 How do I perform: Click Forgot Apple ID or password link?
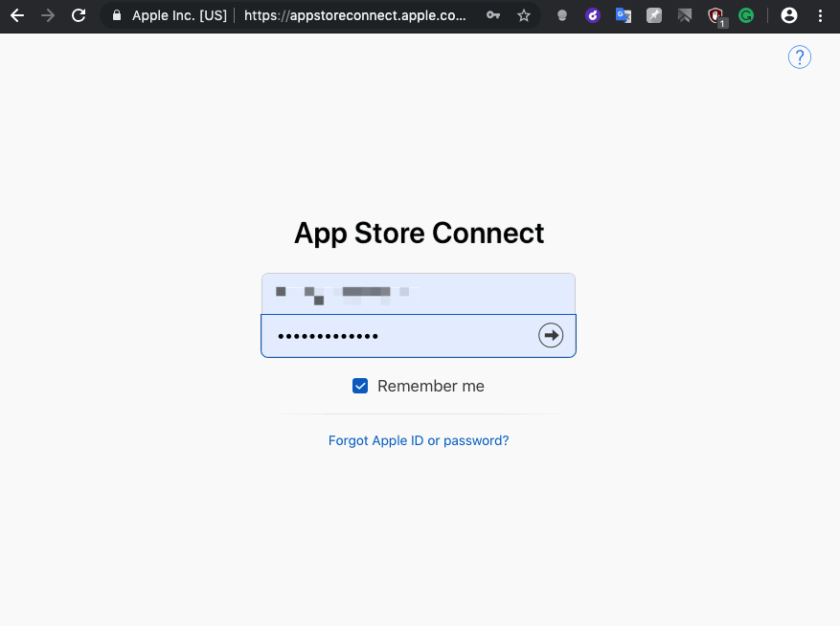pyautogui.click(x=419, y=440)
